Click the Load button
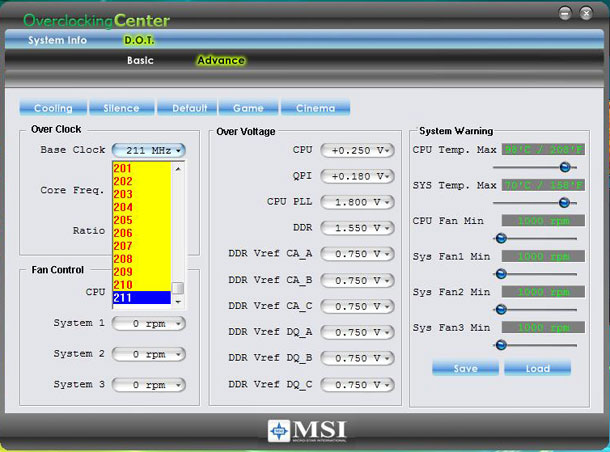 pyautogui.click(x=538, y=368)
